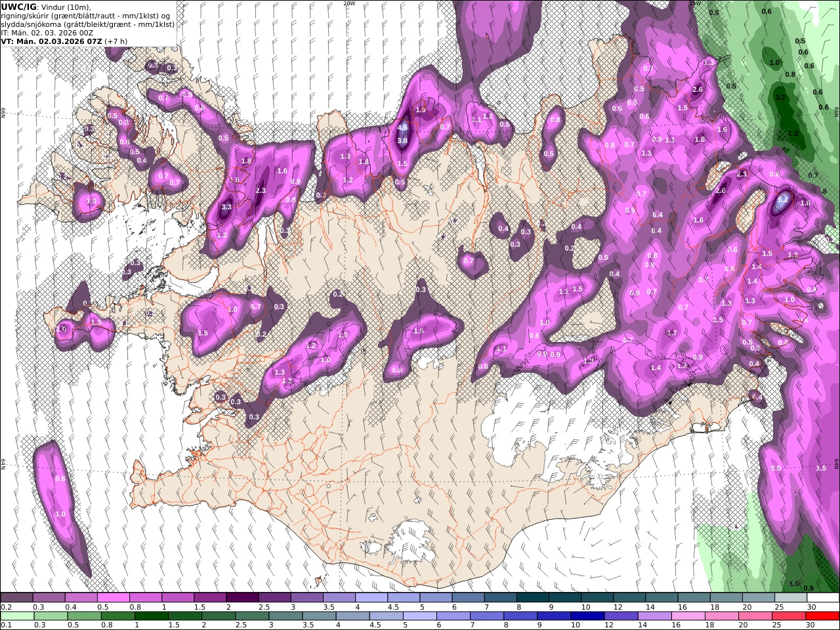The image size is (840, 630).
Task: Click bright pink upper-legend swatch labeled 0.5 to 0.8
Action: (113, 598)
